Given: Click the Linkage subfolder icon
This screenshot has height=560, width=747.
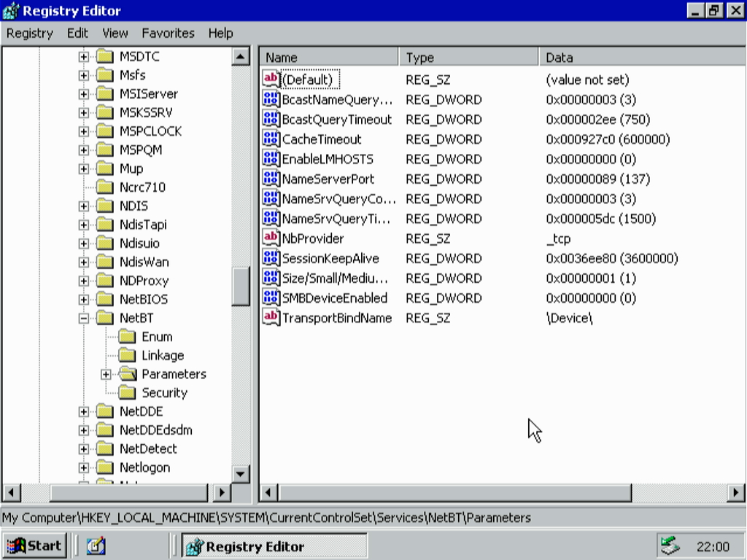Looking at the screenshot, I should pyautogui.click(x=127, y=355).
